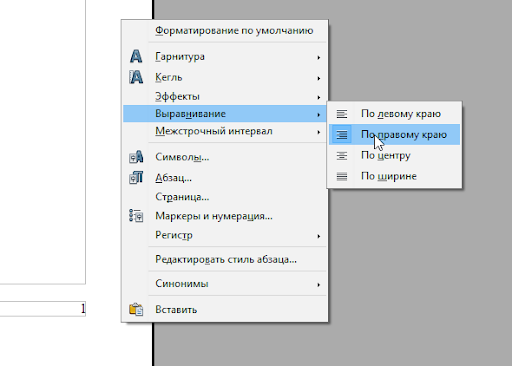Align text По левому краю
Viewport: 512px width, 366px height.
click(394, 114)
